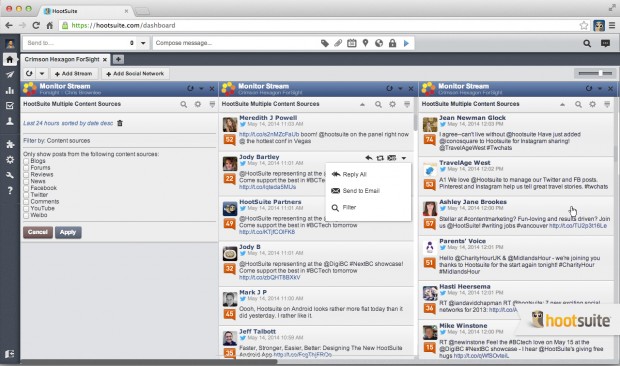Open settings gear of third stream

click(592, 104)
